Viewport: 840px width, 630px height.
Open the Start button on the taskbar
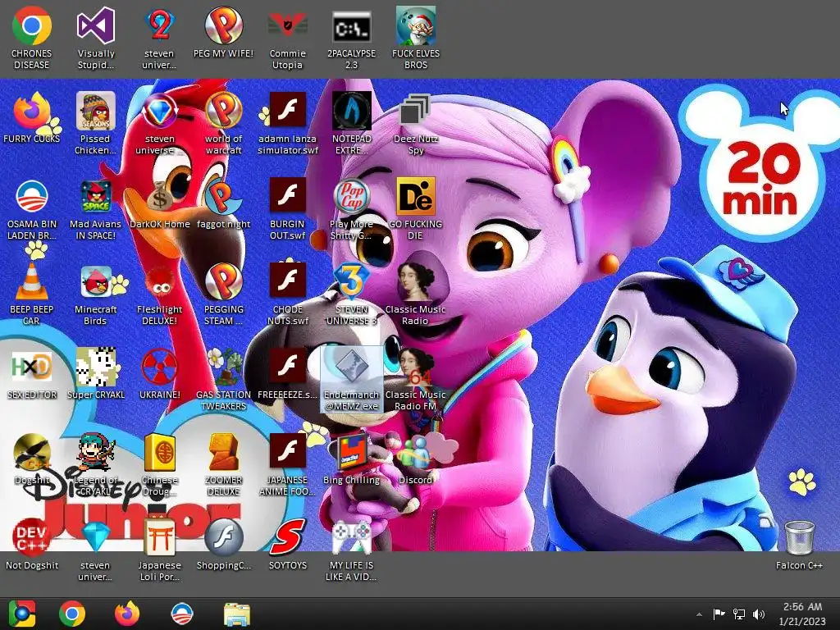tap(22, 614)
